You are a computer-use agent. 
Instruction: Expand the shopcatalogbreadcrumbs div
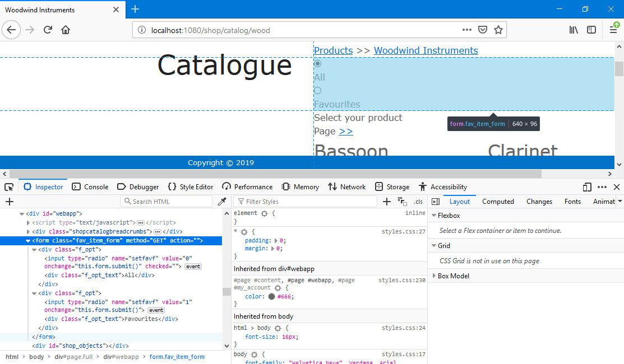pyautogui.click(x=28, y=232)
